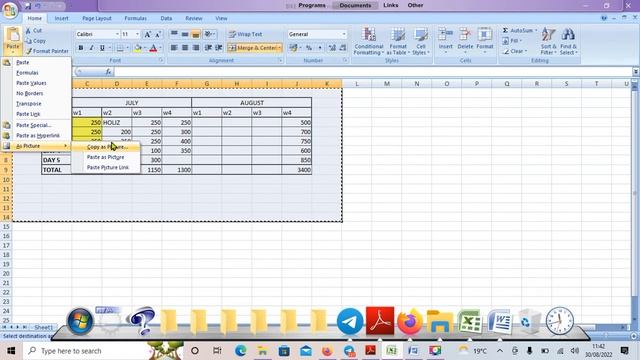Switch to the Data tab

166,18
